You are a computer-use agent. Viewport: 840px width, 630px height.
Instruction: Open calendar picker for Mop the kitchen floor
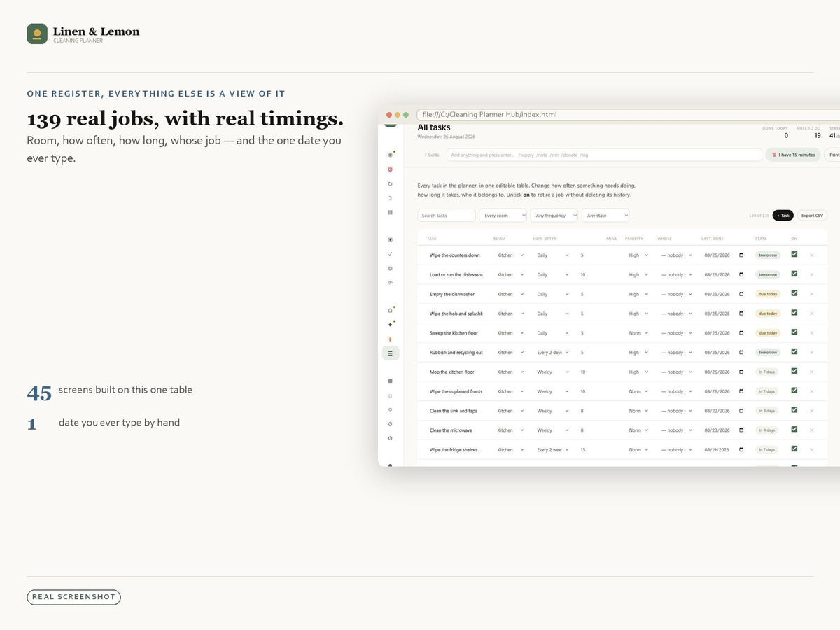point(741,372)
